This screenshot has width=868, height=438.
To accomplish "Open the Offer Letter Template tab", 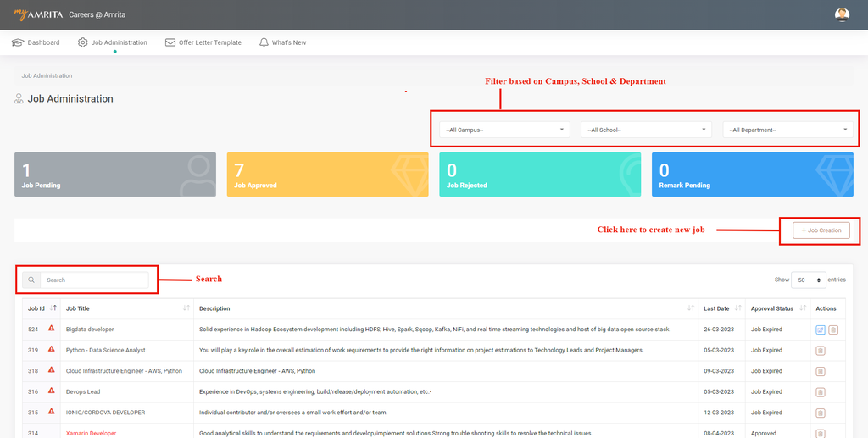I will click(203, 42).
